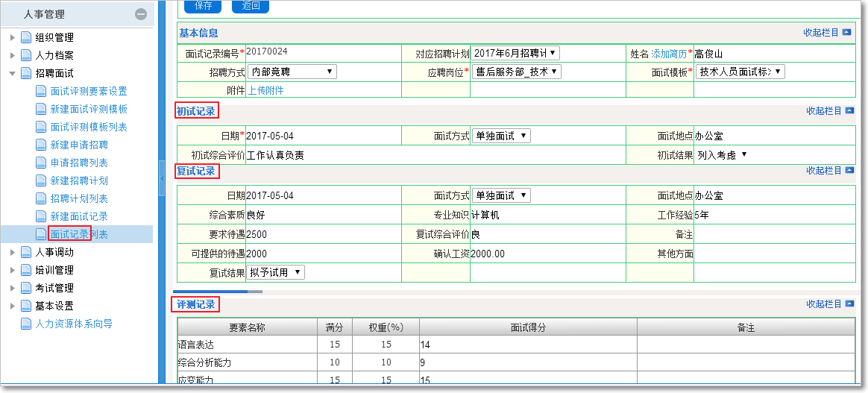Click the 返回 button

click(x=251, y=6)
